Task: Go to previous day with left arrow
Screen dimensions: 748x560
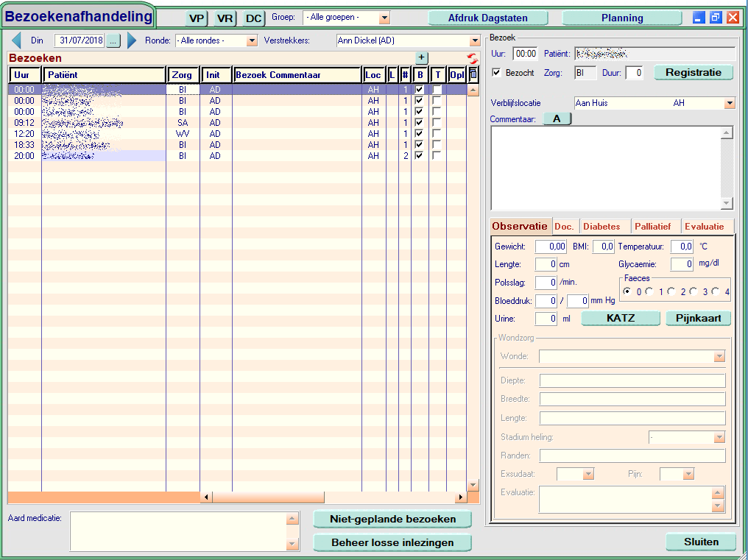Action: (16, 40)
